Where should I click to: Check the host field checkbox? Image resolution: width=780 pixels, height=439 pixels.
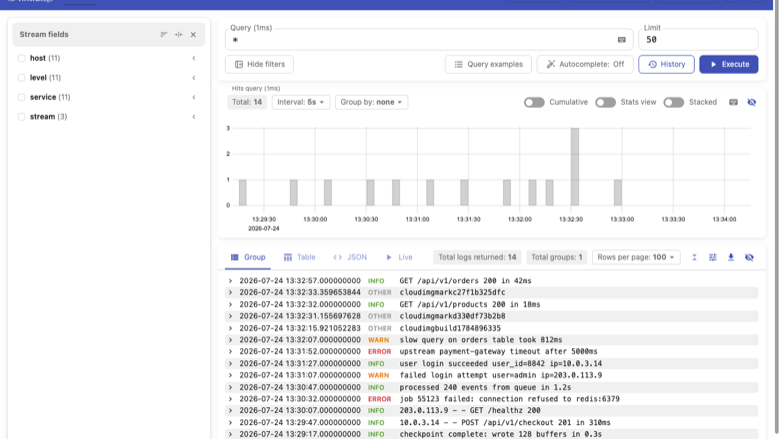coord(21,58)
